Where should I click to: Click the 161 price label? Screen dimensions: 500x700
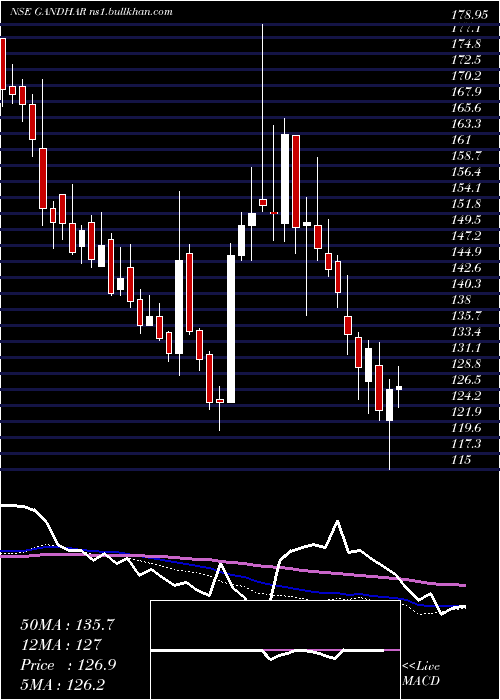[x=461, y=140]
